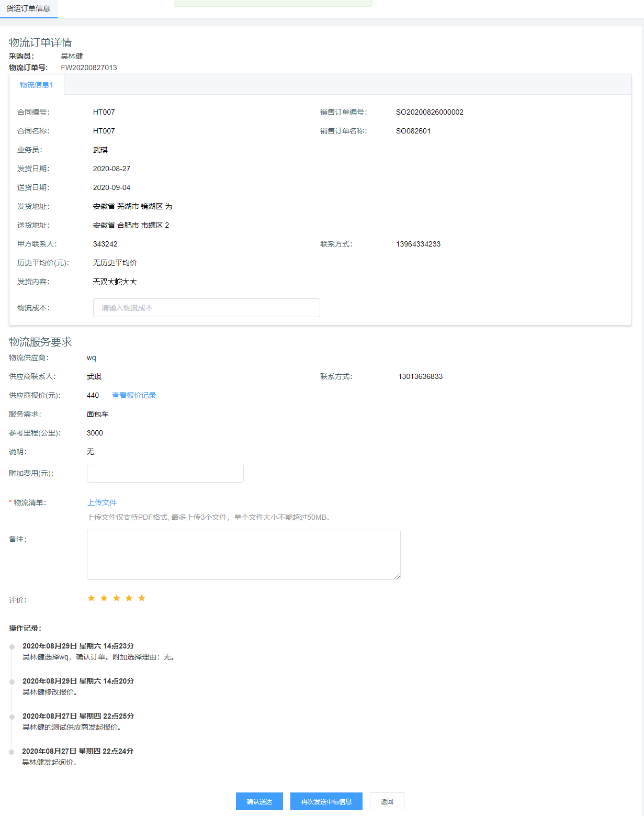Select the 物流信息1 tab
This screenshot has height=816, width=644.
(x=37, y=85)
